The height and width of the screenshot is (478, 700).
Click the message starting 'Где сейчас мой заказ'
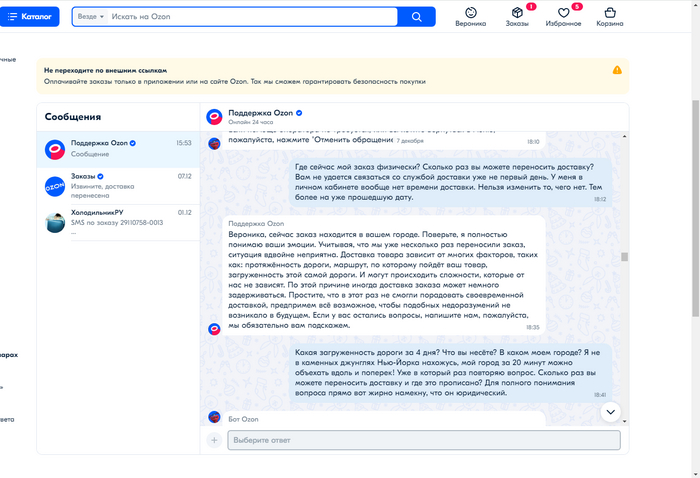click(450, 182)
